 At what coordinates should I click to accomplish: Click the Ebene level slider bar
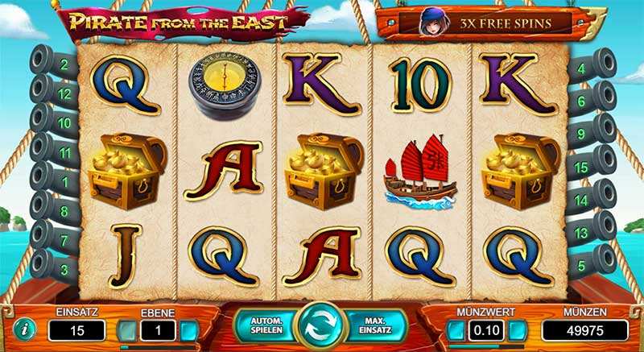click(158, 347)
